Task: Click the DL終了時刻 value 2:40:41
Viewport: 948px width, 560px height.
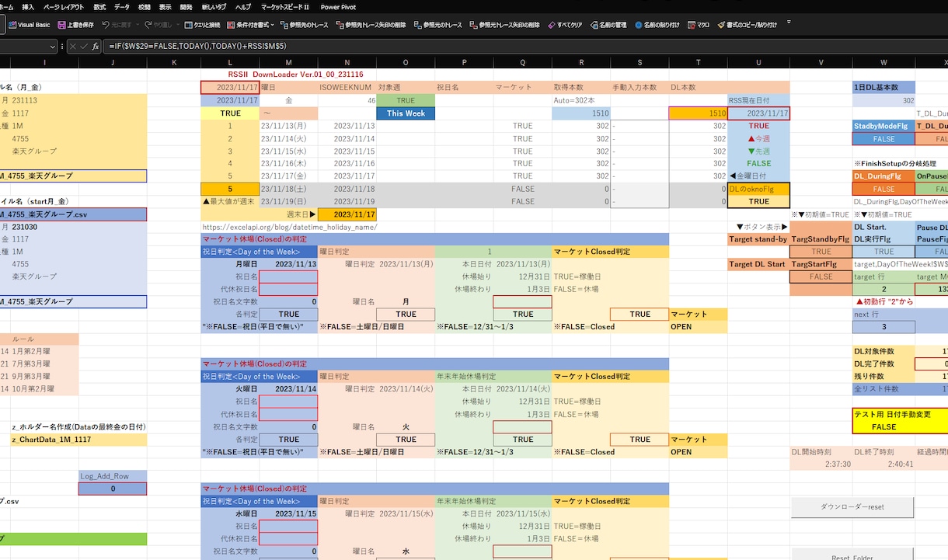Action: click(884, 464)
